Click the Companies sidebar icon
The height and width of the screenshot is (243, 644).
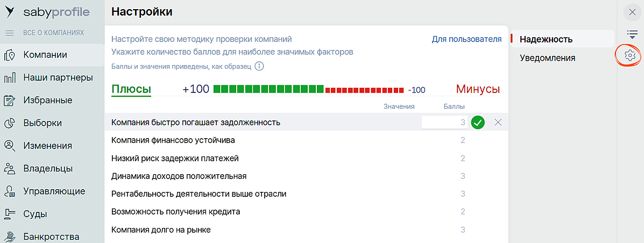(9, 55)
